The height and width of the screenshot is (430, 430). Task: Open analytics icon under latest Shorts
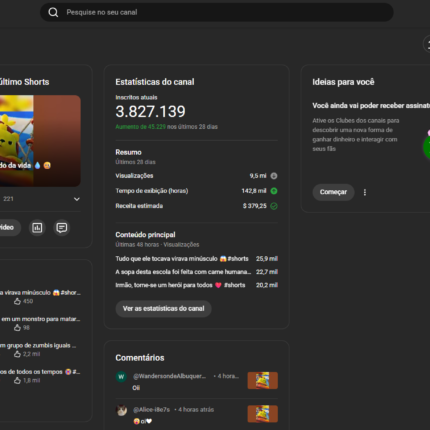pyautogui.click(x=37, y=228)
